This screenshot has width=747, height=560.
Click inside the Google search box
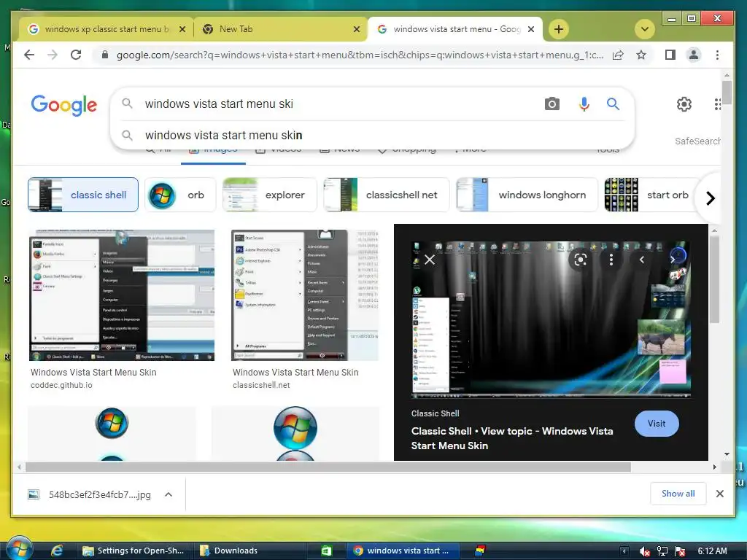333,104
